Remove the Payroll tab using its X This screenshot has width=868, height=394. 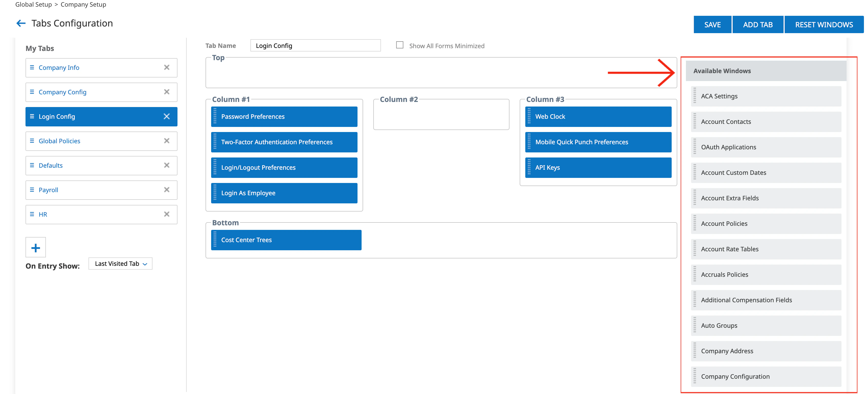point(167,190)
